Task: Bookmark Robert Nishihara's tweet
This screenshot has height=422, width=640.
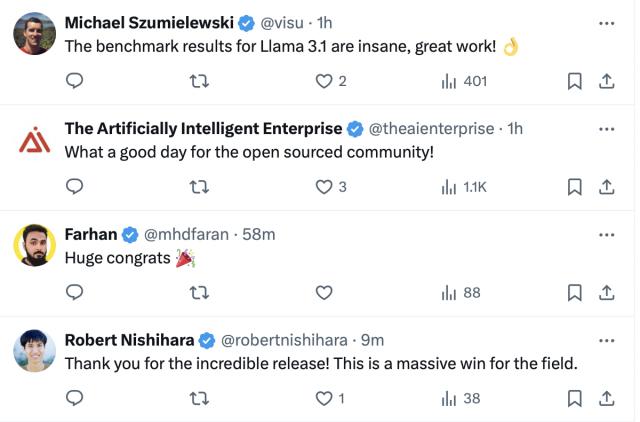Action: (574, 398)
